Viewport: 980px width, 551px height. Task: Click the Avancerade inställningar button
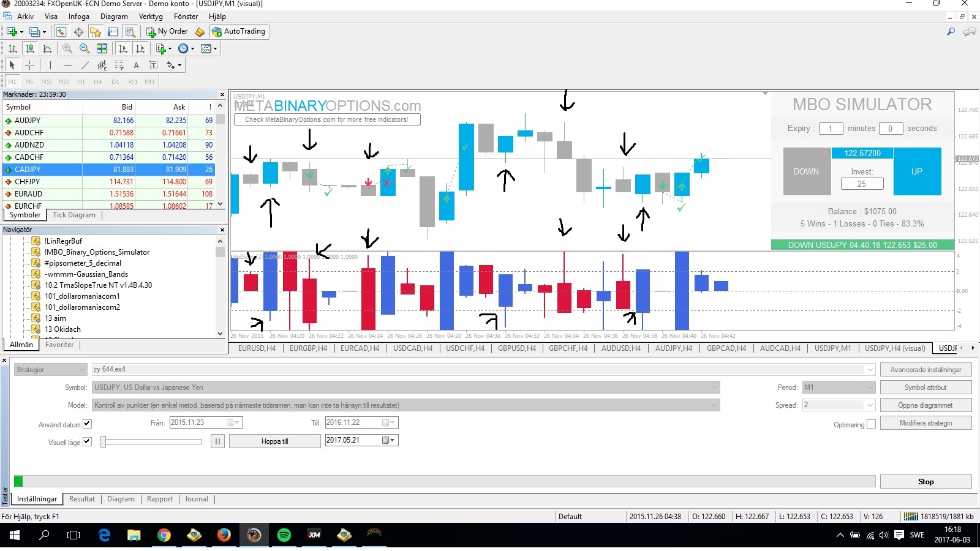click(x=925, y=370)
